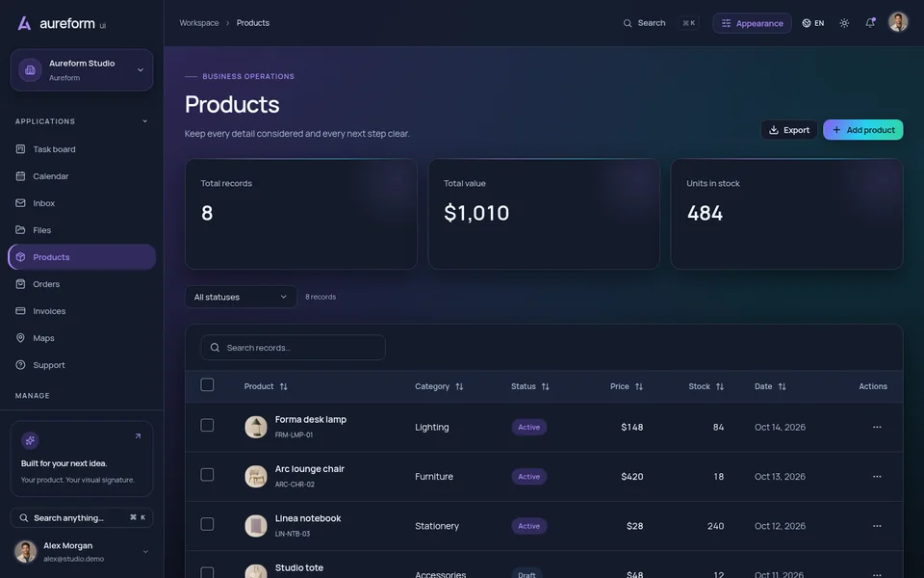Click the header search magnifier icon
The height and width of the screenshot is (578, 924).
point(628,23)
